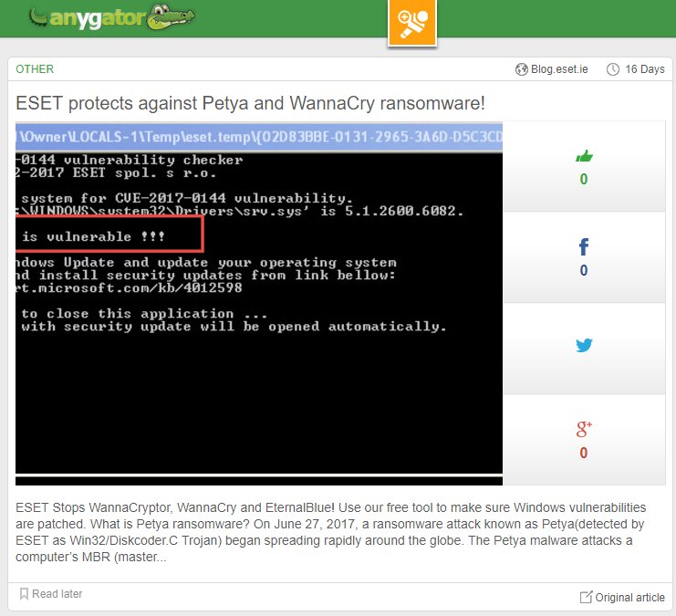Share the article via Facebook icon
The width and height of the screenshot is (676, 616).
(x=584, y=246)
